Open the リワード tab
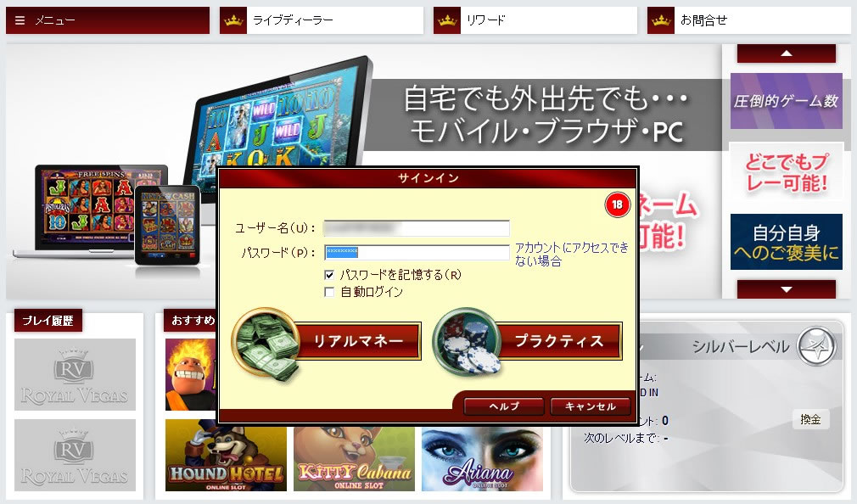Screen dimensions: 857x504 click(x=535, y=20)
